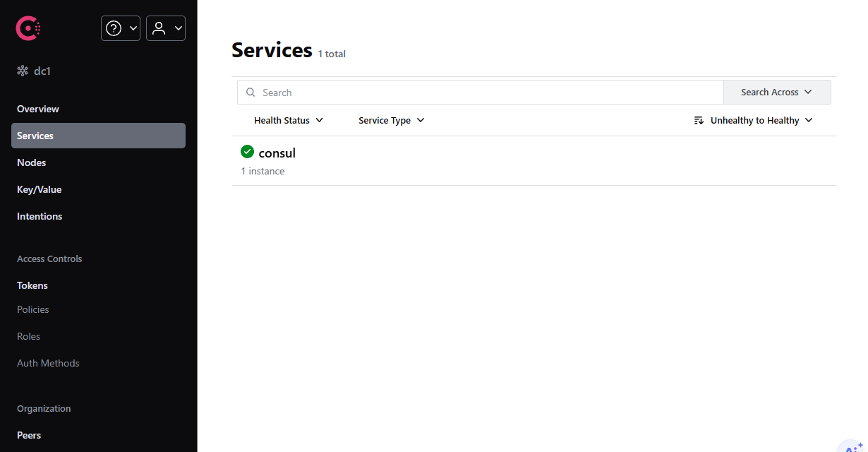Click the '1 total' count text
Viewport: 868px width, 452px height.
click(x=332, y=54)
